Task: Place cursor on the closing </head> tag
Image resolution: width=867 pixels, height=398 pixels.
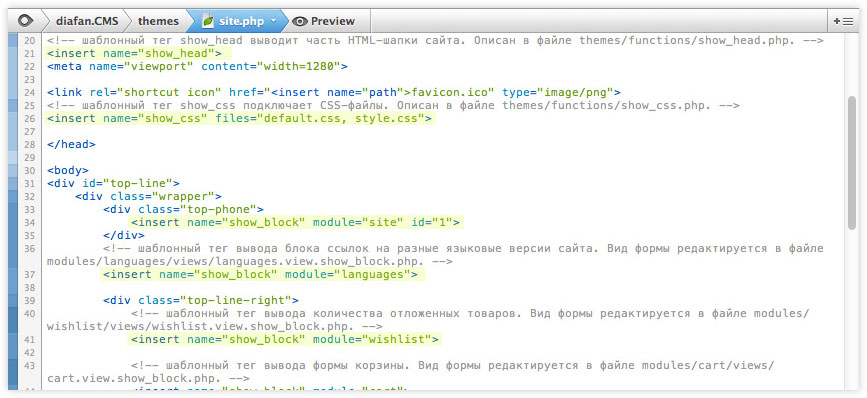Action: point(71,144)
